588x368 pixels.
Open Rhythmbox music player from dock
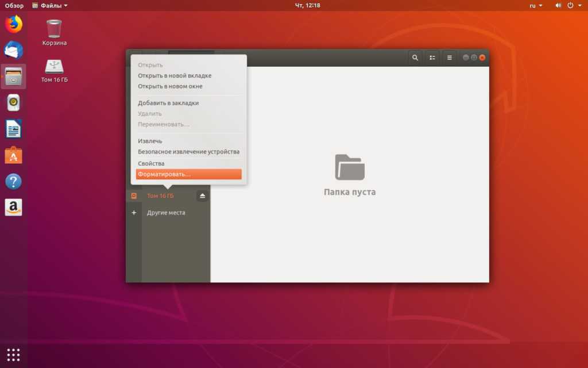[13, 103]
